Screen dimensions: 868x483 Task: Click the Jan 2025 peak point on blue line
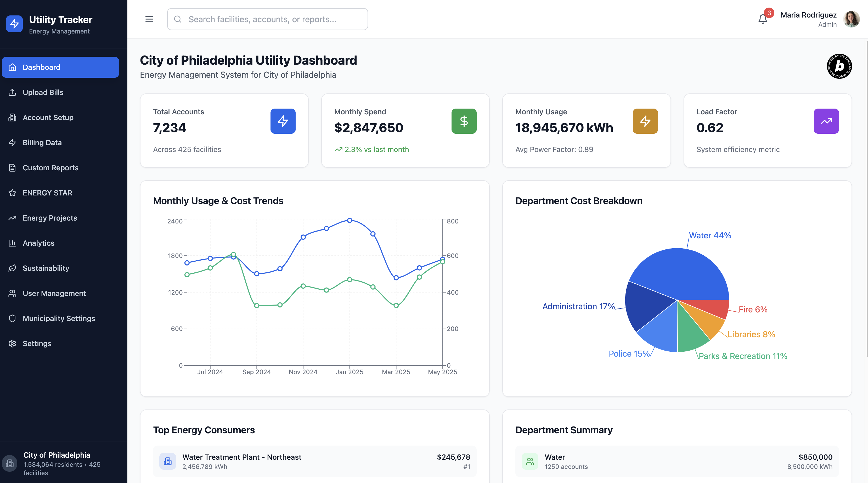[x=350, y=220]
